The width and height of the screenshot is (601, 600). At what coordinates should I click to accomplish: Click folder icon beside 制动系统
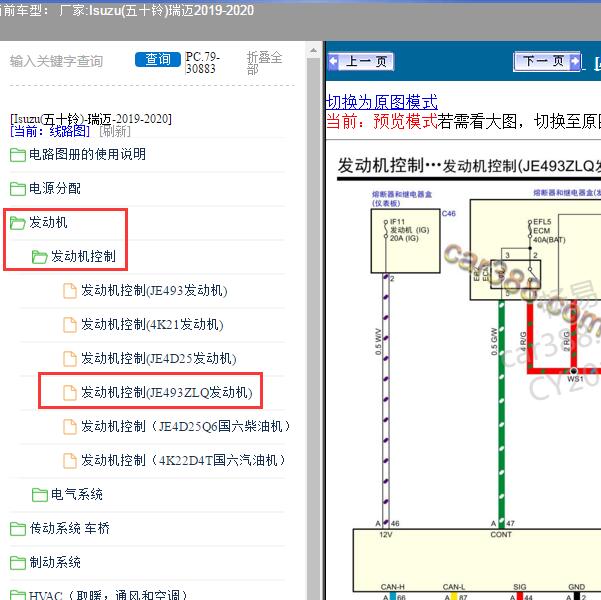(18, 563)
